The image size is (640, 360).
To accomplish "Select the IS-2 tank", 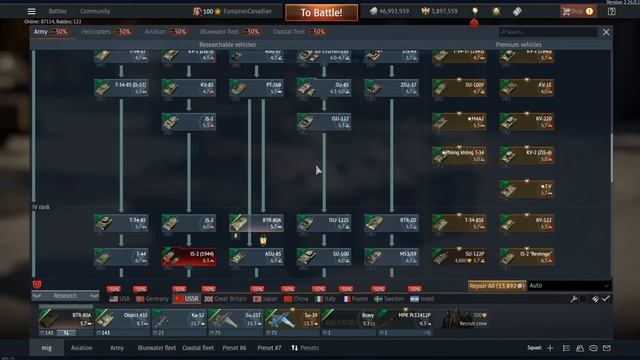I will (x=189, y=223).
